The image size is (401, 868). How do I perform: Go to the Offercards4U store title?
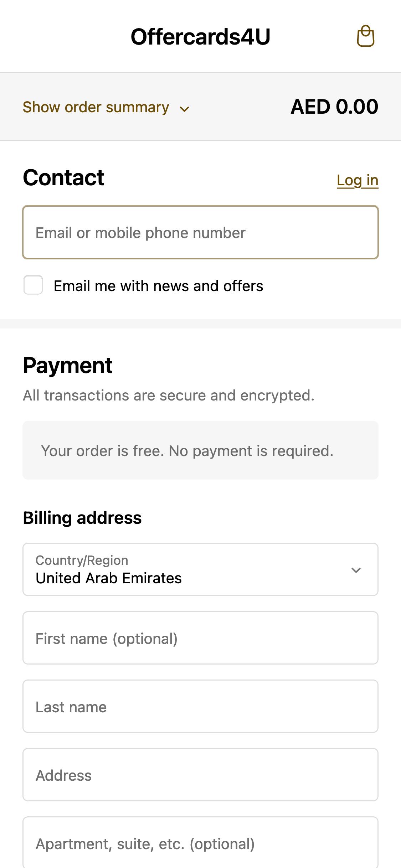tap(200, 37)
